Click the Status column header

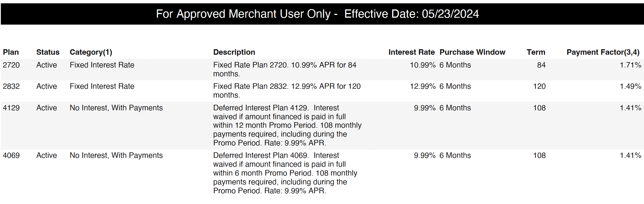point(48,52)
